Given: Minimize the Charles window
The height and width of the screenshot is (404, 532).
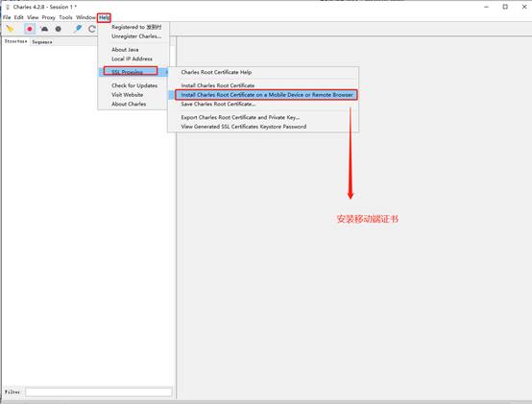Looking at the screenshot, I should 486,7.
